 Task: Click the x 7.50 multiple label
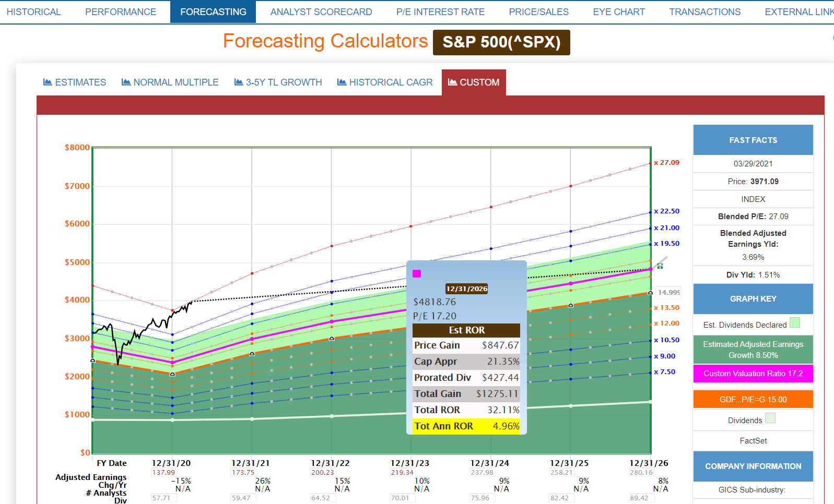[665, 372]
